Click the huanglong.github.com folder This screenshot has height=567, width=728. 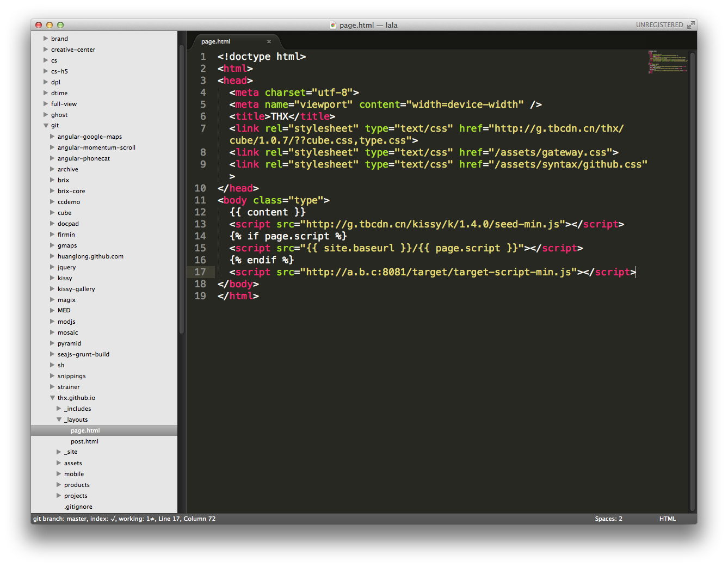pyautogui.click(x=90, y=256)
